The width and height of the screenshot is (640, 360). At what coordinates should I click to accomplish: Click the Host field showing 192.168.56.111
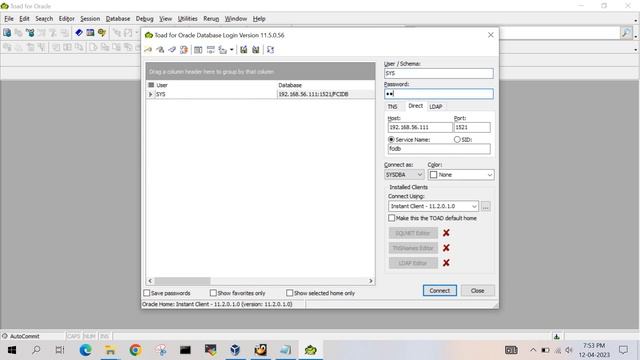click(x=420, y=127)
